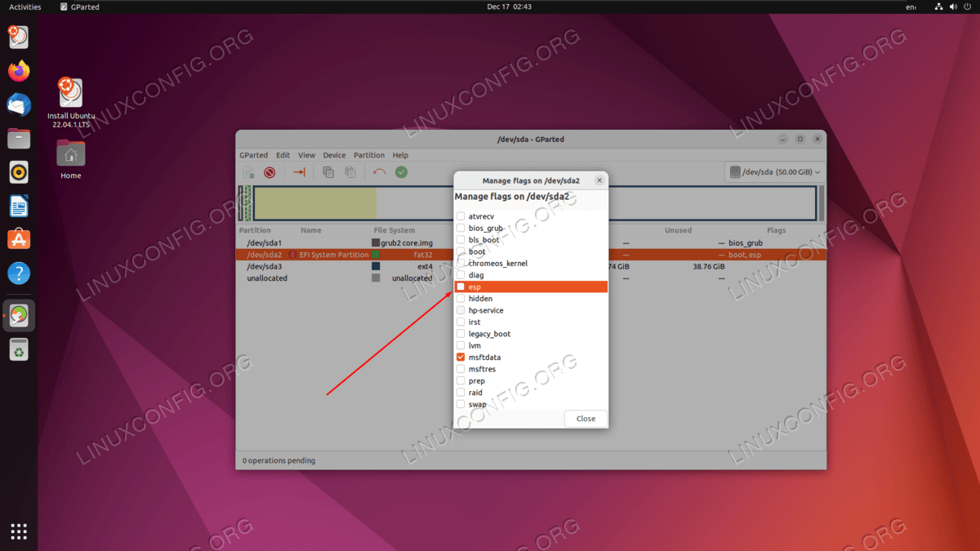Click the warning icon on /dev/sda2 row
The width and height of the screenshot is (980, 551).
click(292, 255)
